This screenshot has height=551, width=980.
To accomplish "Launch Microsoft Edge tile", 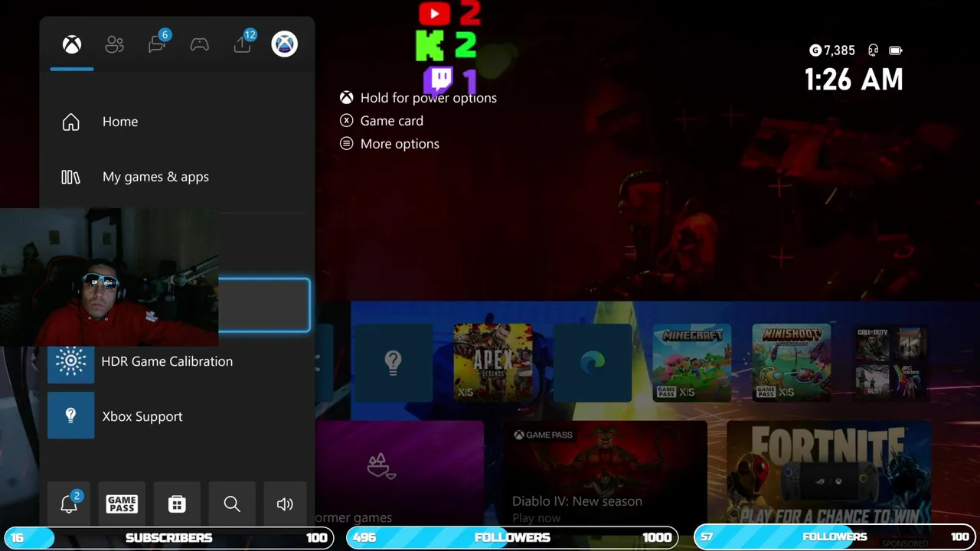I will [593, 362].
